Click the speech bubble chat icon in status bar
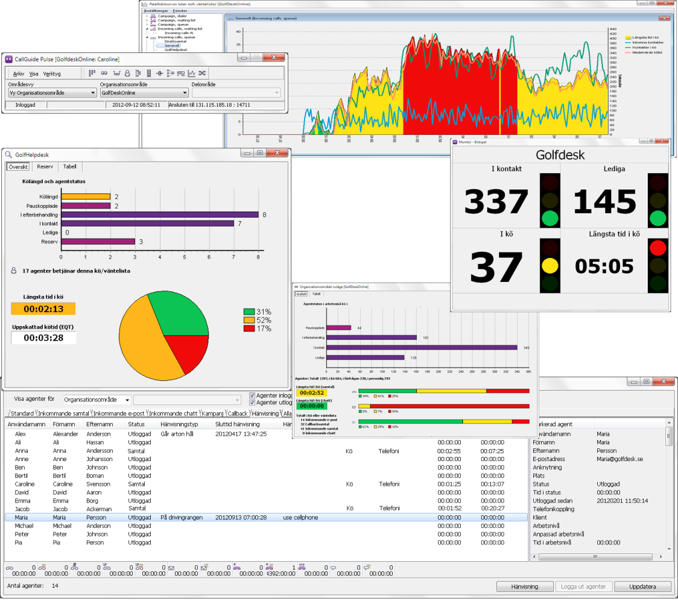The height and width of the screenshot is (616, 678). [x=333, y=567]
